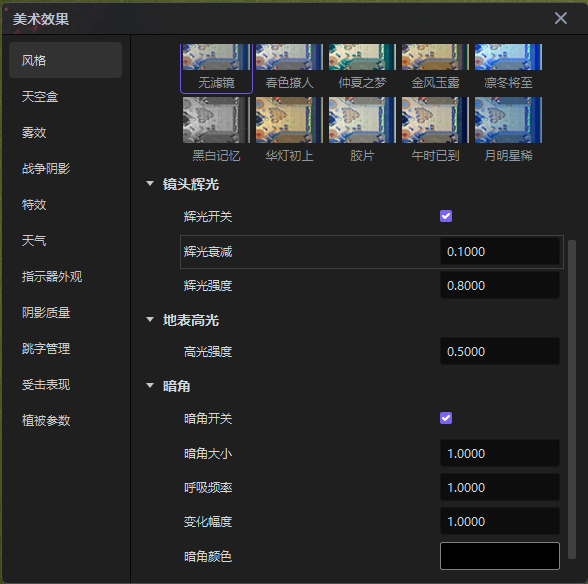Screen dimensions: 588x584
Task: Disable the 暗角开关 checkbox
Action: coord(446,418)
